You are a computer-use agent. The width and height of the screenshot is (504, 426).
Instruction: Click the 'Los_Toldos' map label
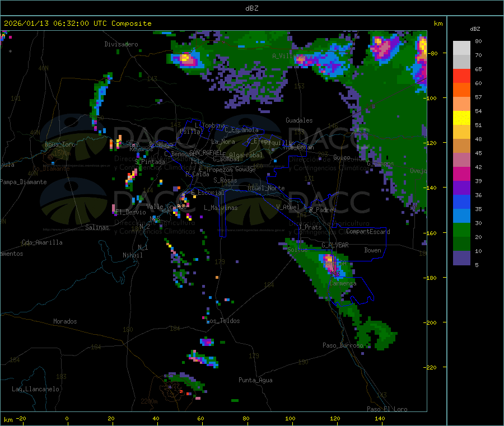pos(224,321)
